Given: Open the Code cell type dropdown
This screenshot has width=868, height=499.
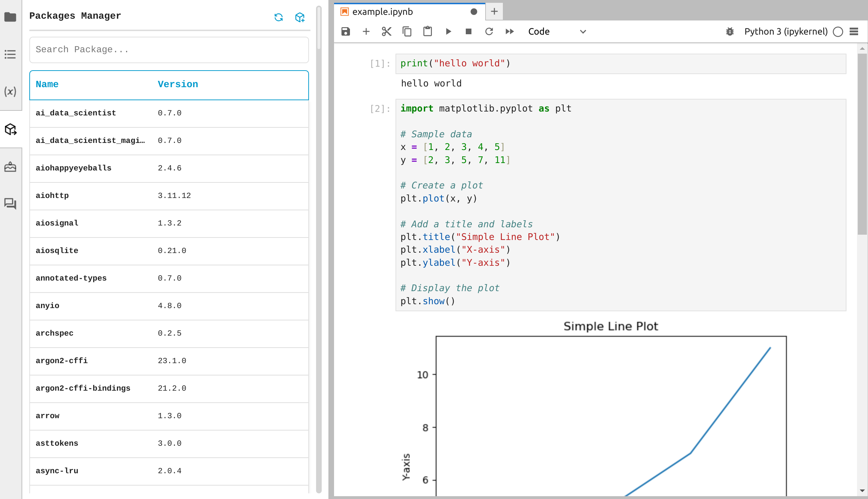Looking at the screenshot, I should pyautogui.click(x=557, y=31).
